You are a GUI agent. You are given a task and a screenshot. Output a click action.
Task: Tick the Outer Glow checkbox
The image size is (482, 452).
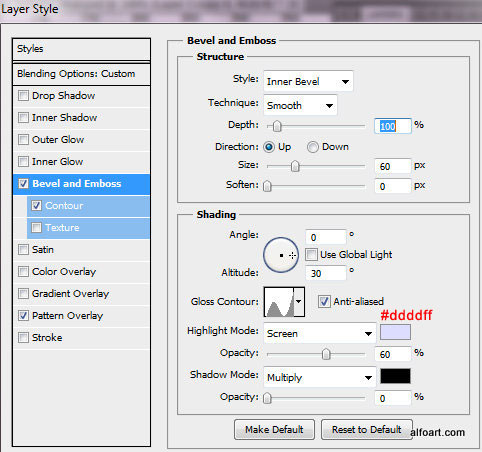click(23, 140)
